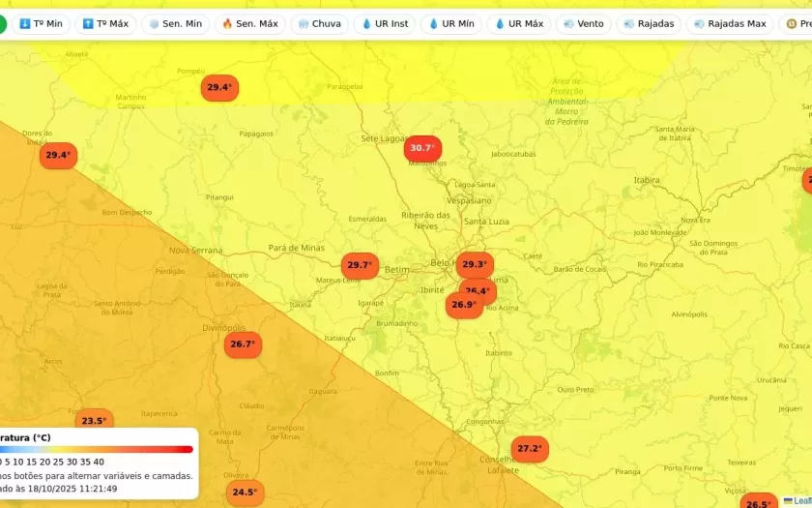Click the temperature color scale bar
Screen dimensions: 812x508
(97, 449)
